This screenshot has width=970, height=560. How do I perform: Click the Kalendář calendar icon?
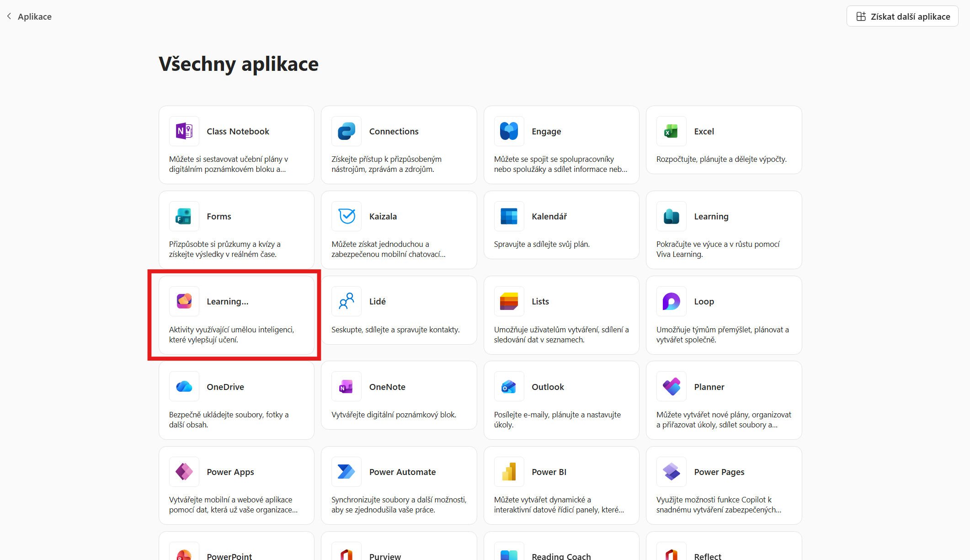point(509,216)
